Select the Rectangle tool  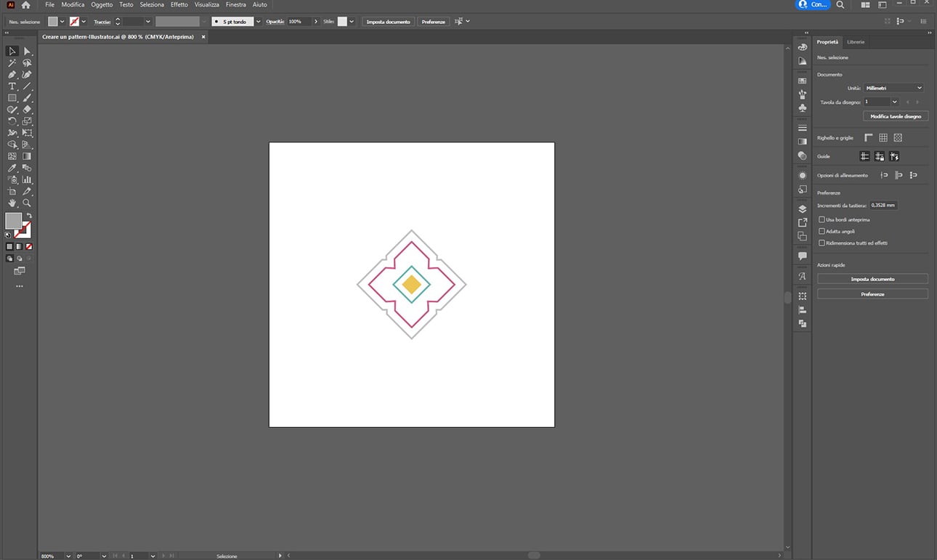pos(12,99)
